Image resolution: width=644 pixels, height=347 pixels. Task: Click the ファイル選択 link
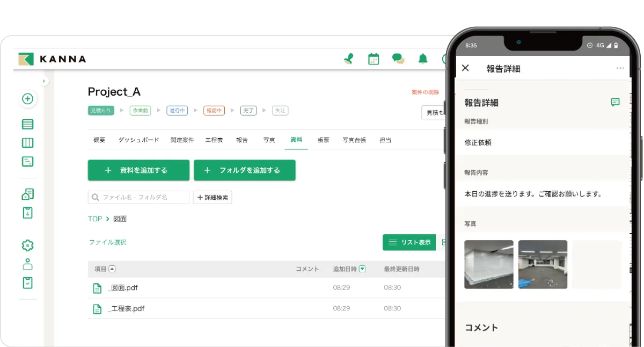point(108,242)
